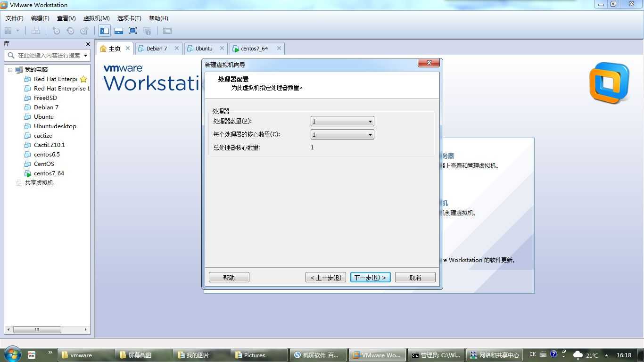The image size is (644, 362).
Task: Close the 主页 tab
Action: click(128, 48)
